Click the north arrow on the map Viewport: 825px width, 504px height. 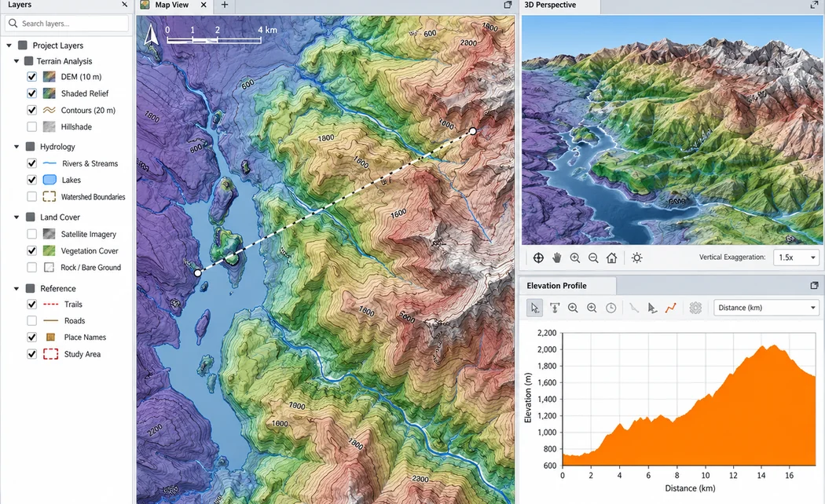tap(152, 35)
